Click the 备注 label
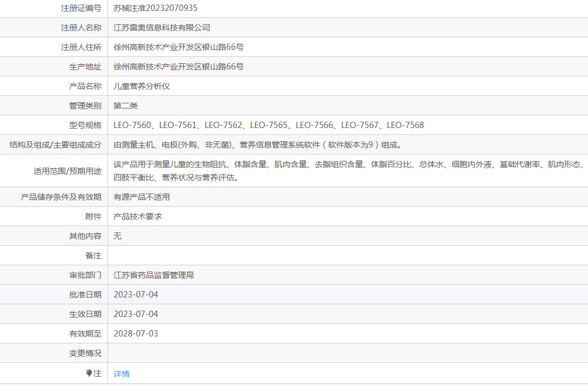 tap(93, 256)
